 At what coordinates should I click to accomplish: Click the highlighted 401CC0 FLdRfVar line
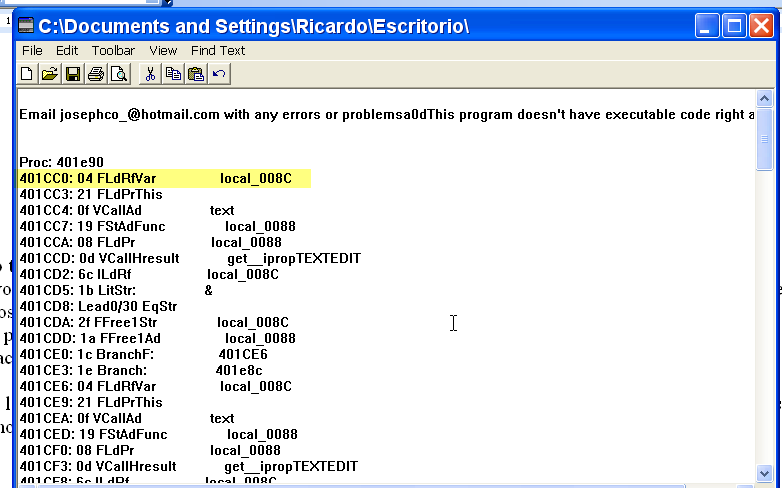pyautogui.click(x=165, y=178)
